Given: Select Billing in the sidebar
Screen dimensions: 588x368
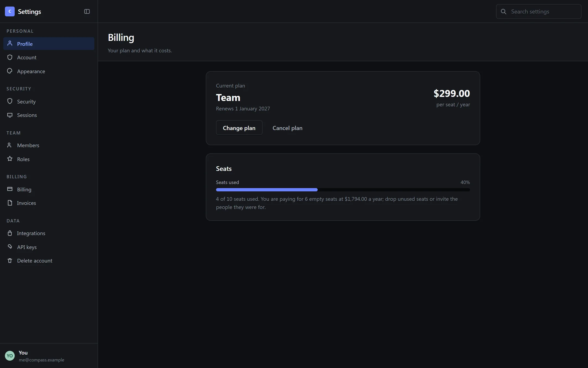Looking at the screenshot, I should click(49, 189).
